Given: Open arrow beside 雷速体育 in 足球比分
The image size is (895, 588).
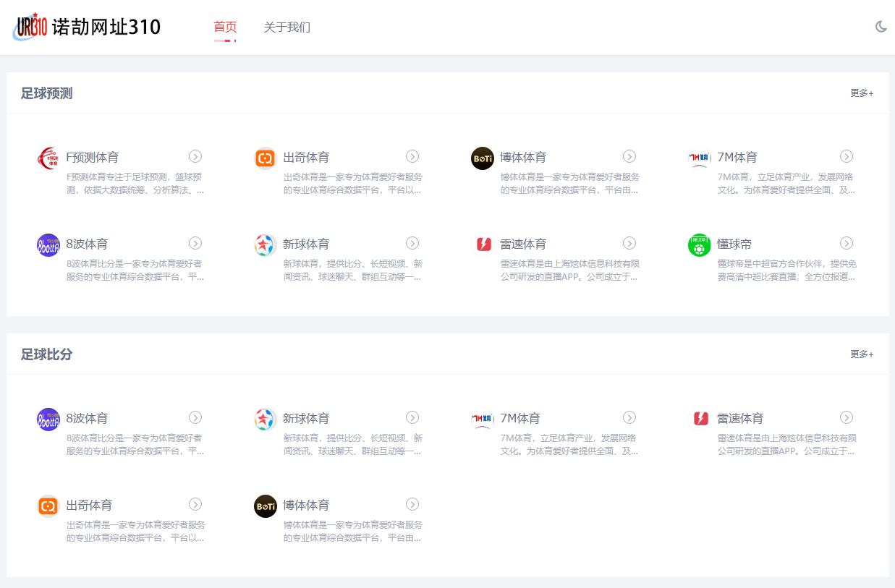Looking at the screenshot, I should (847, 417).
